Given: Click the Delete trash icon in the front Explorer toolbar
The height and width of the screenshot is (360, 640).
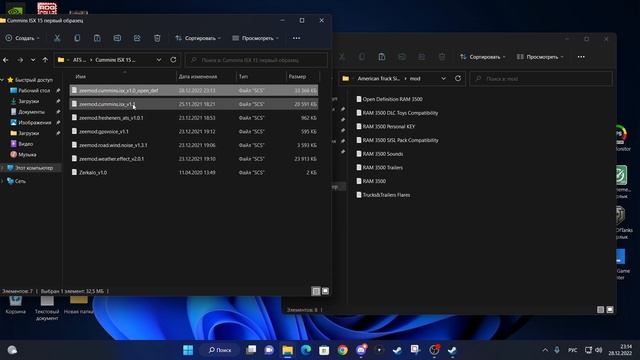Looking at the screenshot, I should click(x=157, y=38).
